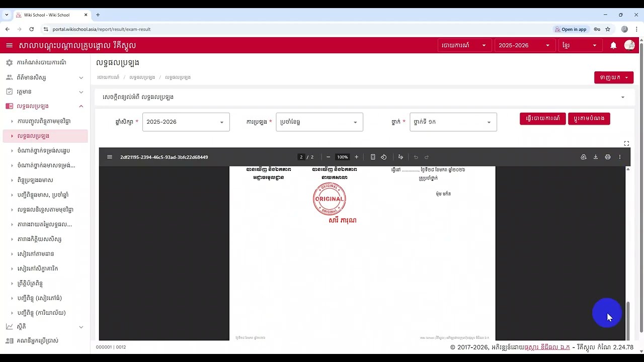
Task: Open the main hamburger menu in the red header
Action: [x=9, y=45]
